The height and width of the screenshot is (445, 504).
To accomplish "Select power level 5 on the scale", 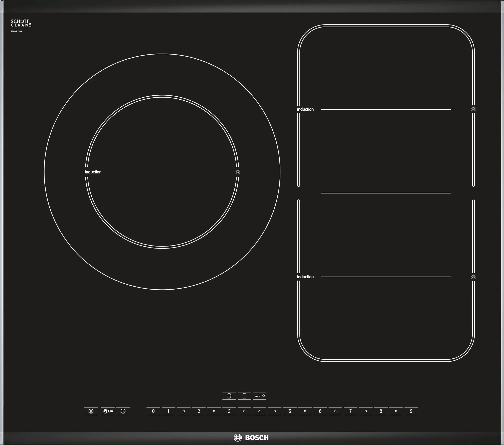I will point(290,411).
